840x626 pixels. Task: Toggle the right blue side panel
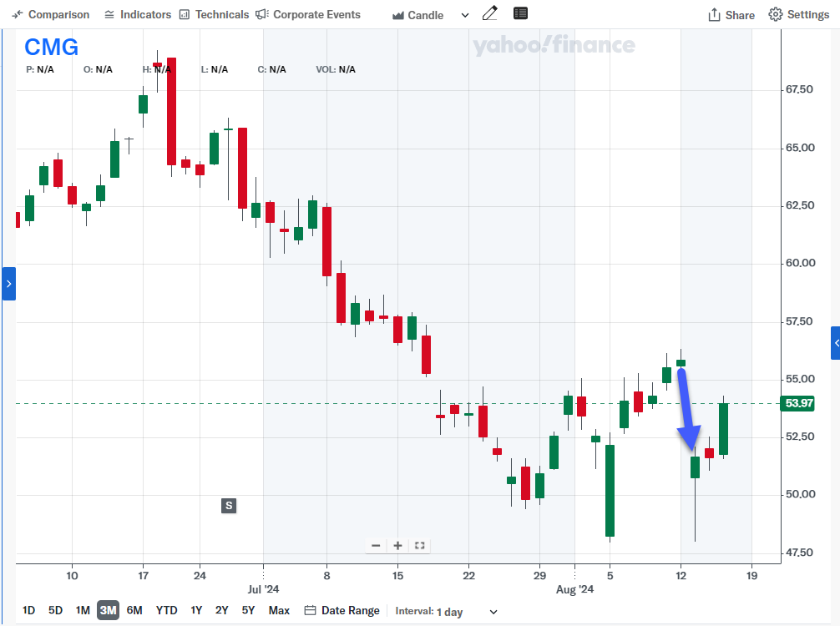(836, 343)
